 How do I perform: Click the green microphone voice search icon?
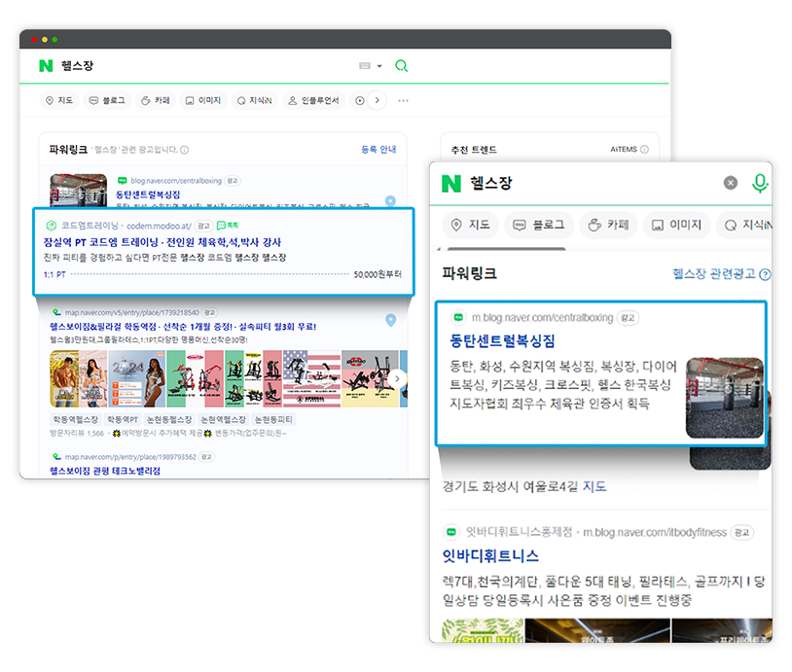pos(760,183)
